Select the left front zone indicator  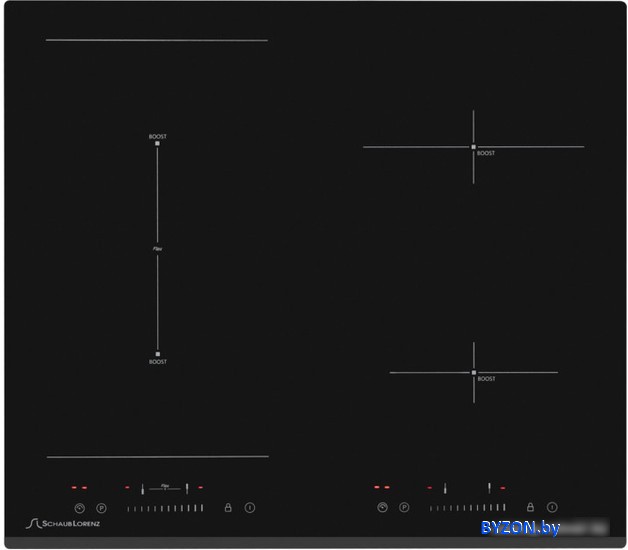pos(142,488)
